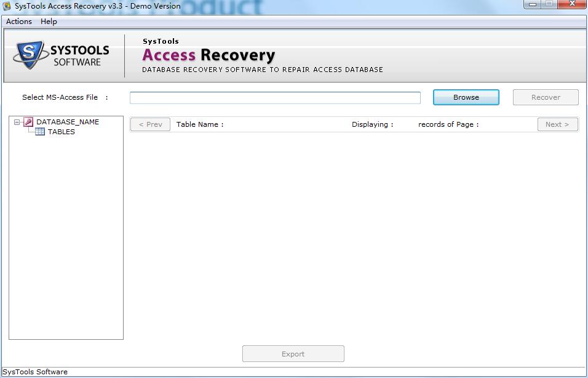588x378 pixels.
Task: Minimize the Access Recovery window
Action: click(532, 4)
